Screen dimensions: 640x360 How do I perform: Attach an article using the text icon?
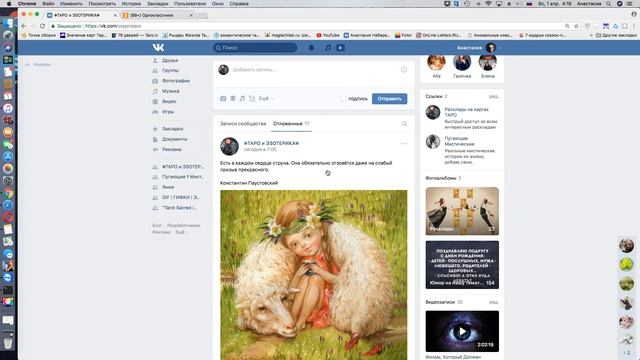(252, 98)
